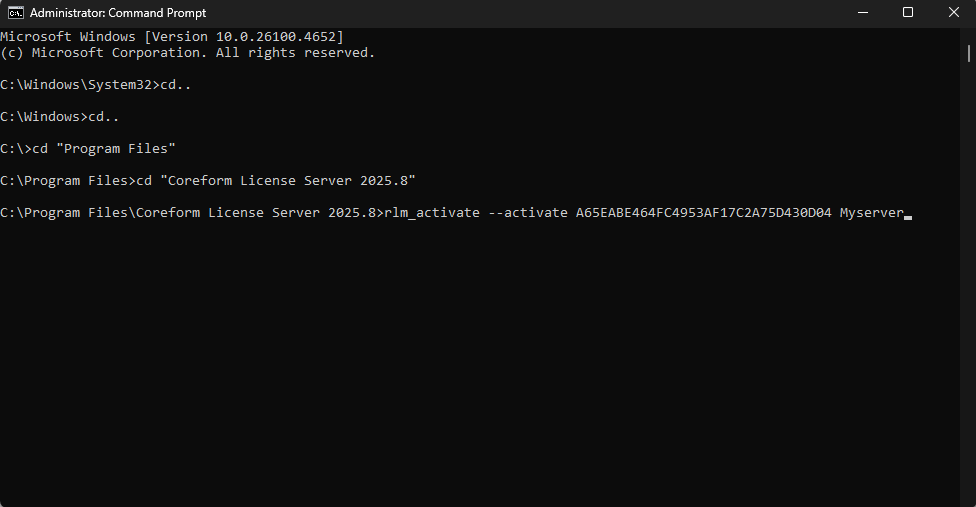Click the empty title bar space
The height and width of the screenshot is (507, 976).
point(523,12)
